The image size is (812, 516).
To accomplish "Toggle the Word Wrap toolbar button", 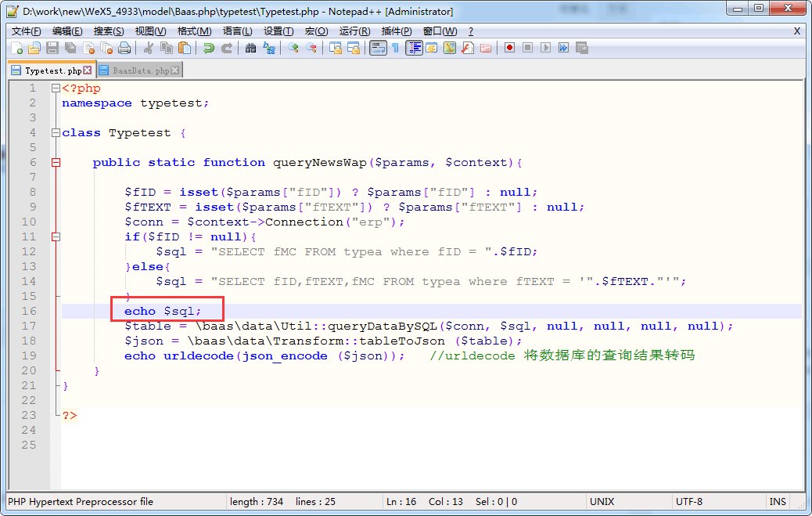I will [378, 49].
